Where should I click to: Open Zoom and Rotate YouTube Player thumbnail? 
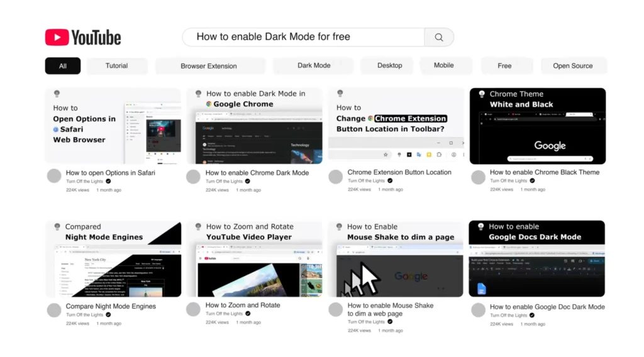coord(255,259)
